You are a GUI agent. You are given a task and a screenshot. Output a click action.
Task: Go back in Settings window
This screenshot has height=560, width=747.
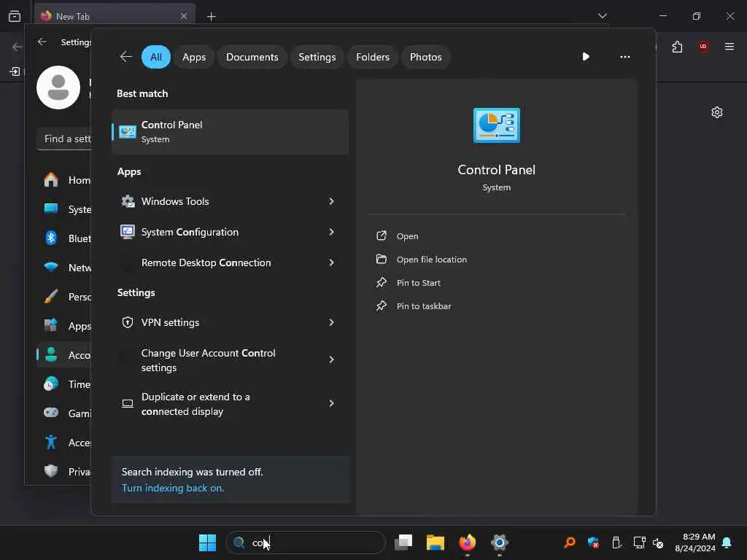tap(42, 42)
